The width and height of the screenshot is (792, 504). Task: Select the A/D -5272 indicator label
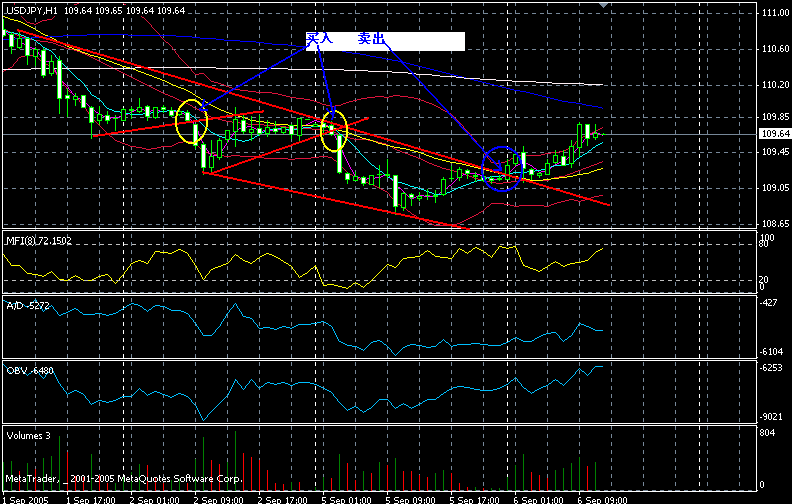pos(28,306)
